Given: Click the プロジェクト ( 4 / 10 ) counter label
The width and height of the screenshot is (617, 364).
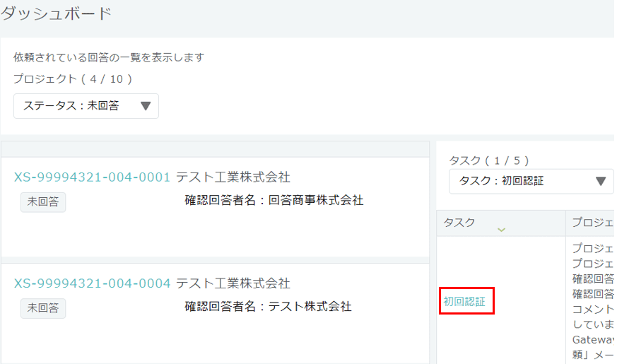Looking at the screenshot, I should 73,78.
